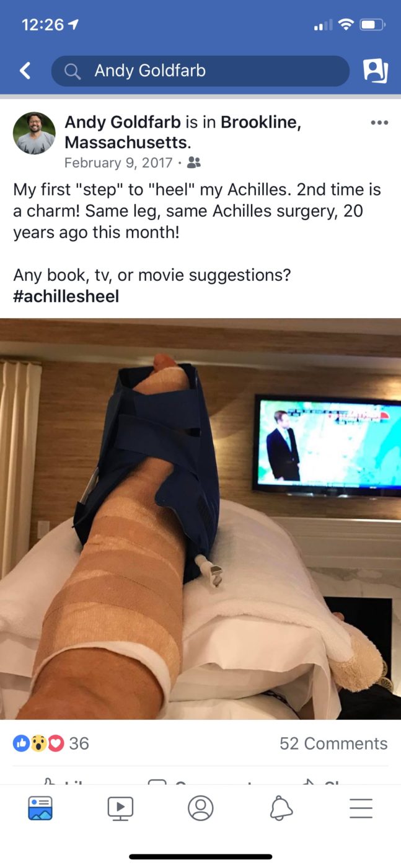This screenshot has height=868, width=401.
Task: Open the Notifications bell tab
Action: click(x=281, y=808)
